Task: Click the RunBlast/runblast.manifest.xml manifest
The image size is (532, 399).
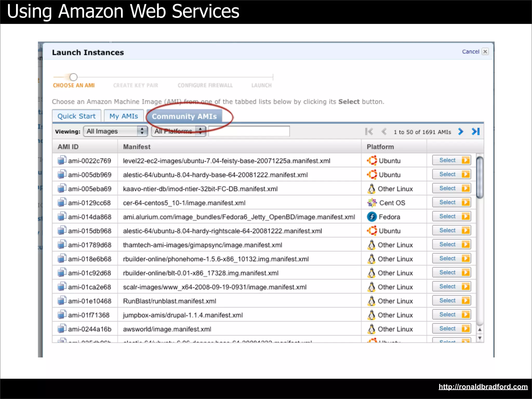Action: [x=169, y=301]
